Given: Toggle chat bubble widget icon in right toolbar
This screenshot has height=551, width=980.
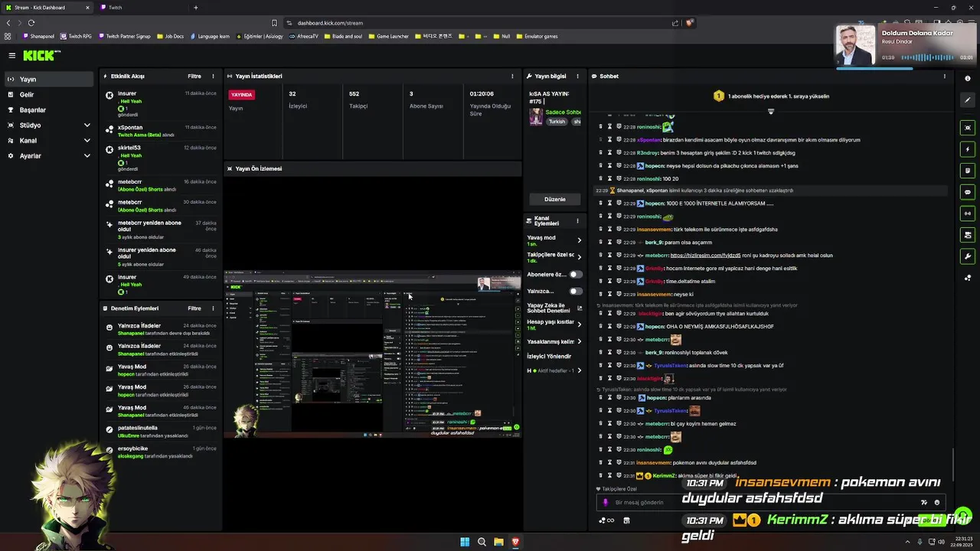Looking at the screenshot, I should (x=968, y=192).
